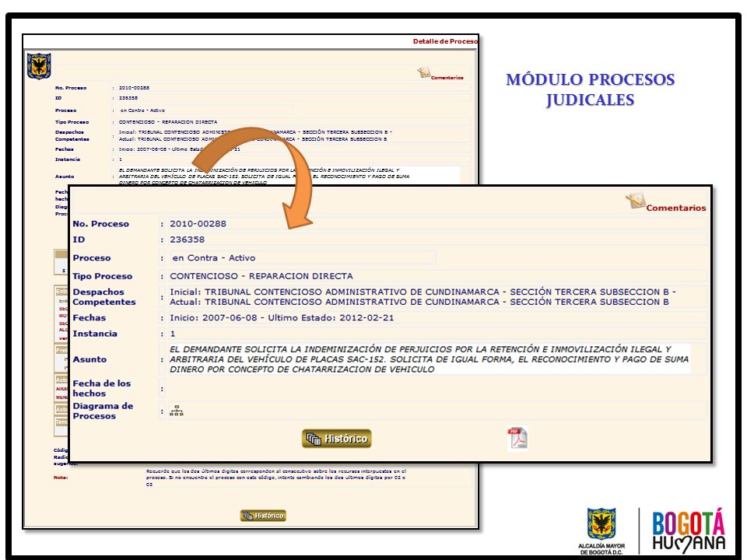Click small Comentarios link in background window
747x560 pixels.
(x=447, y=78)
